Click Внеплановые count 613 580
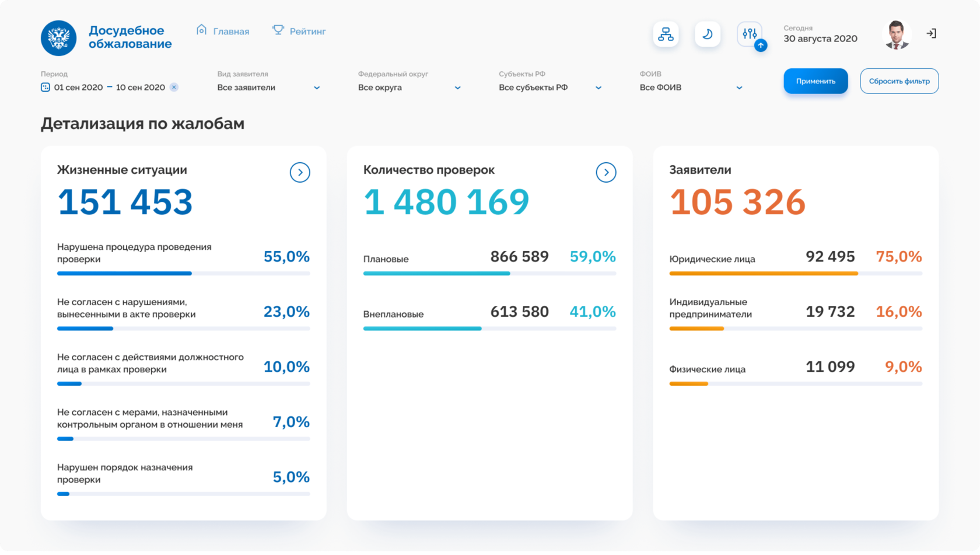980x555 pixels. pyautogui.click(x=519, y=312)
